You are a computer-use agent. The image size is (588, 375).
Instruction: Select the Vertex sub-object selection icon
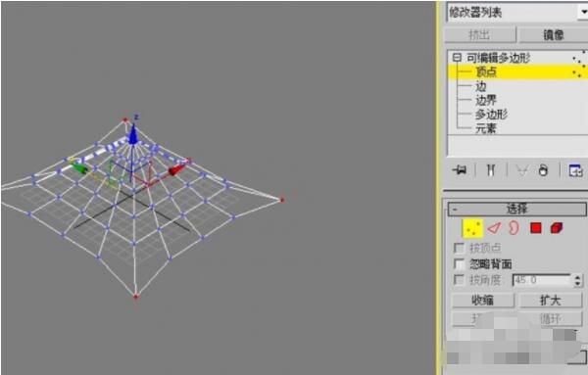pos(472,228)
